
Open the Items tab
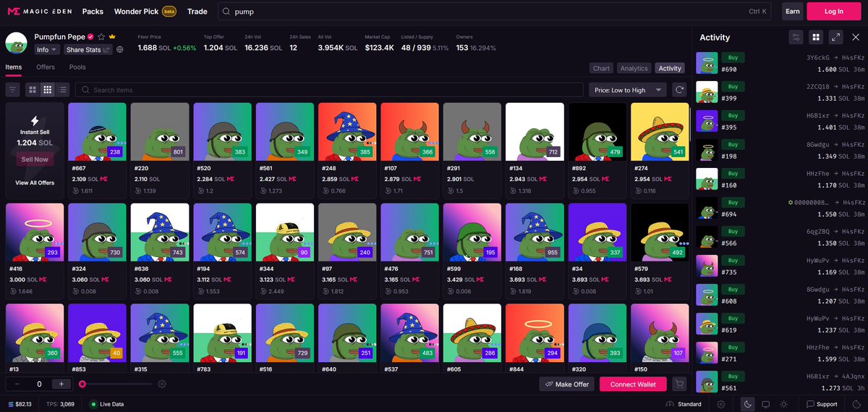(14, 67)
